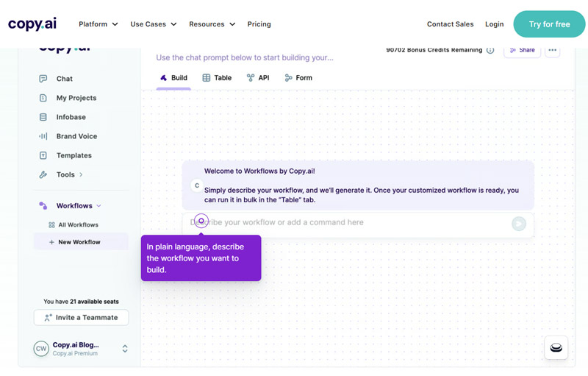The width and height of the screenshot is (588, 376).
Task: Switch to the API tab
Action: (258, 78)
